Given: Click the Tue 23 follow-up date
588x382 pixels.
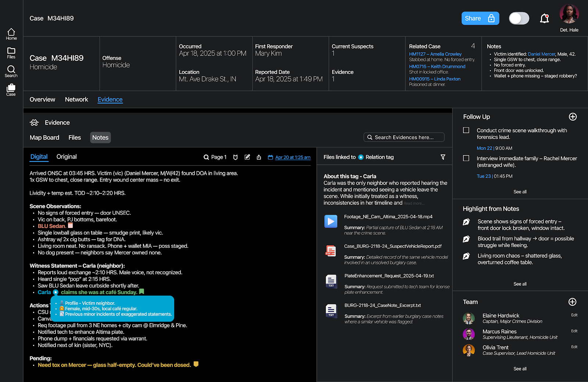Looking at the screenshot, I should 484,176.
